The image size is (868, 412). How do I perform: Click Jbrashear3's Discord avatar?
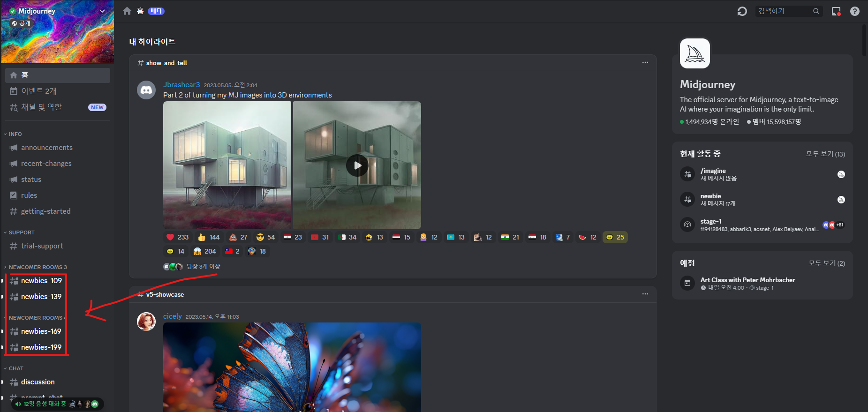146,90
